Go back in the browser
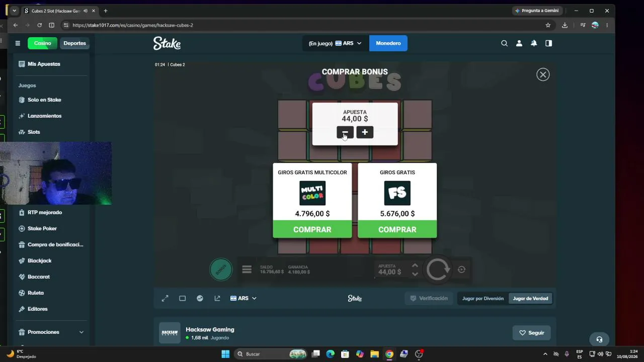The height and width of the screenshot is (362, 644). [x=16, y=25]
